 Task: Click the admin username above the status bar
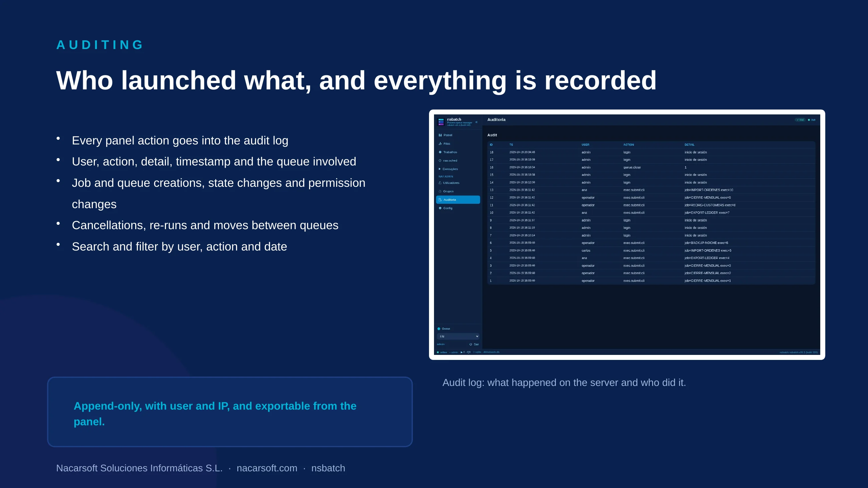[441, 344]
